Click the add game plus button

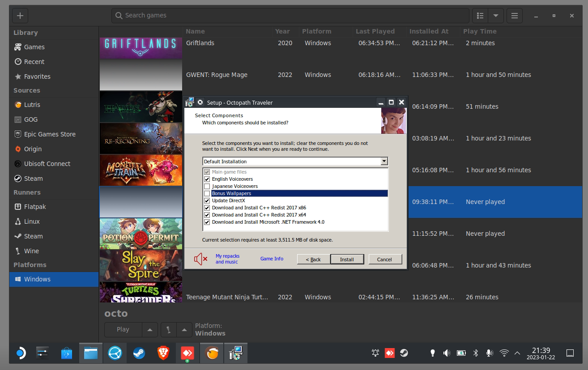click(x=20, y=16)
